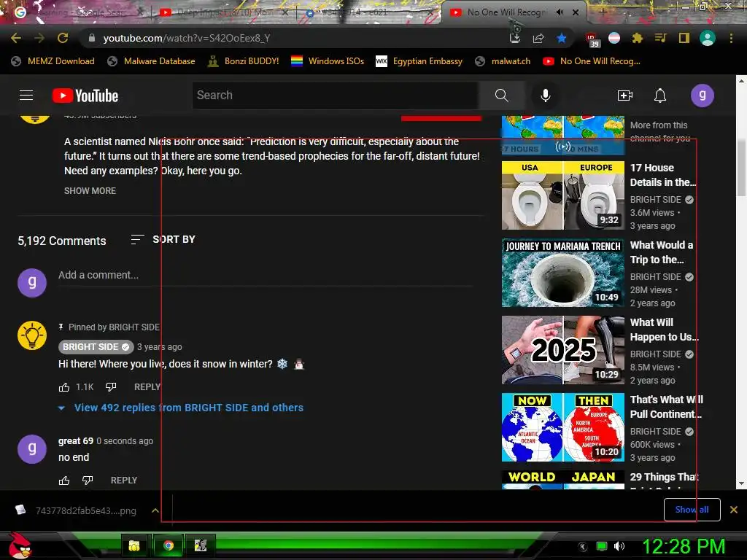Open the file explorer taskbar icon
Viewport: 747px width, 560px height.
134,545
